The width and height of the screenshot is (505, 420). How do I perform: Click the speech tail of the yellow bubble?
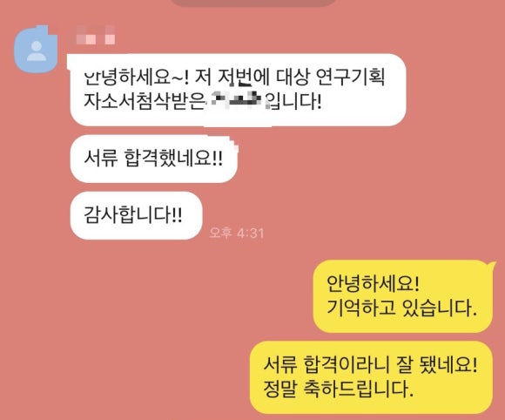click(491, 266)
